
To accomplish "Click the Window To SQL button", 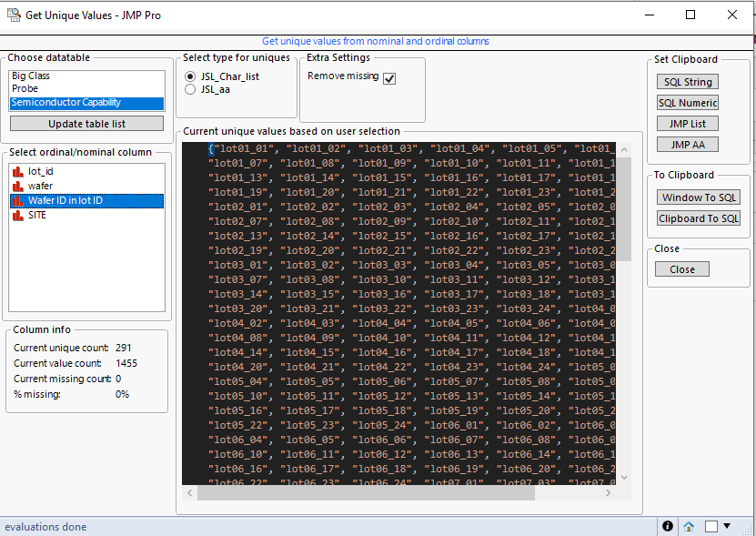I will click(699, 197).
